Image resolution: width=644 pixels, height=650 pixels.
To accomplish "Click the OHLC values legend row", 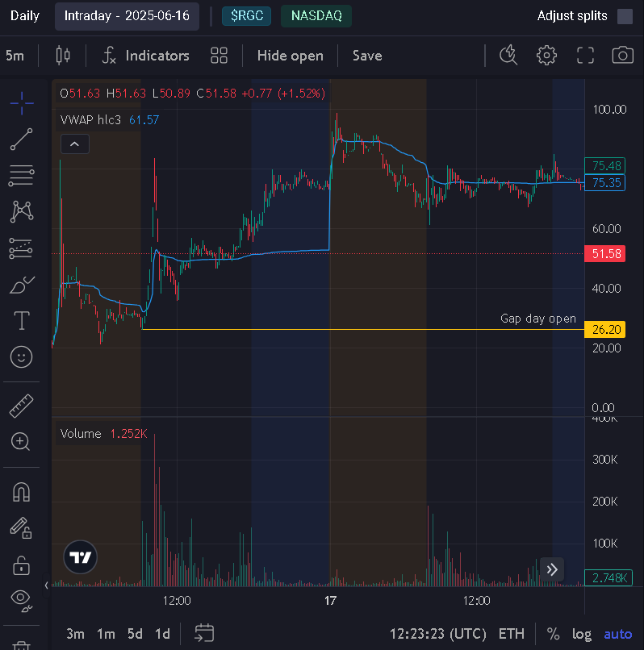I will [x=193, y=94].
